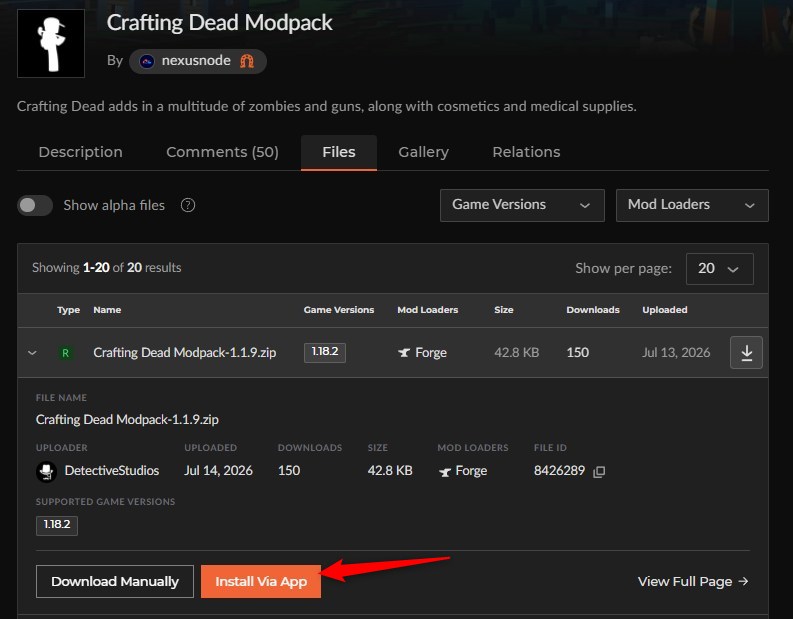Open View Full Page link
Screen dimensions: 793x619
(x=693, y=582)
